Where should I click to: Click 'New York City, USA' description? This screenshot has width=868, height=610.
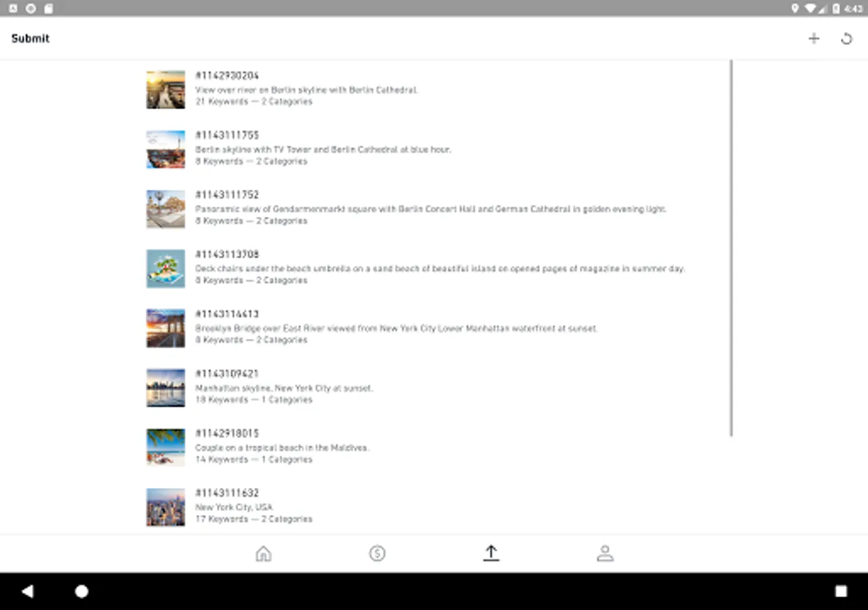(x=234, y=507)
